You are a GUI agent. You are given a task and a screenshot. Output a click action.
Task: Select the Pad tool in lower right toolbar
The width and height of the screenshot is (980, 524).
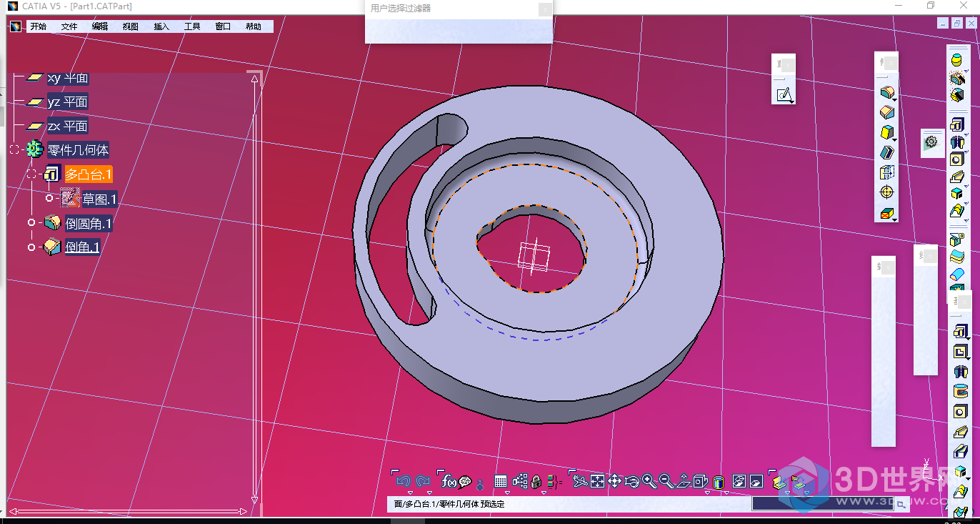pyautogui.click(x=961, y=331)
